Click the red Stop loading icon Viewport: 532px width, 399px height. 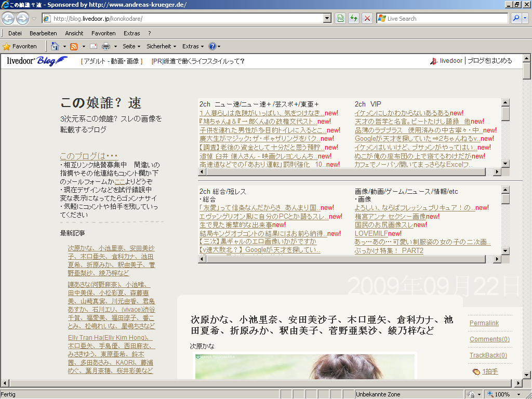pos(367,18)
